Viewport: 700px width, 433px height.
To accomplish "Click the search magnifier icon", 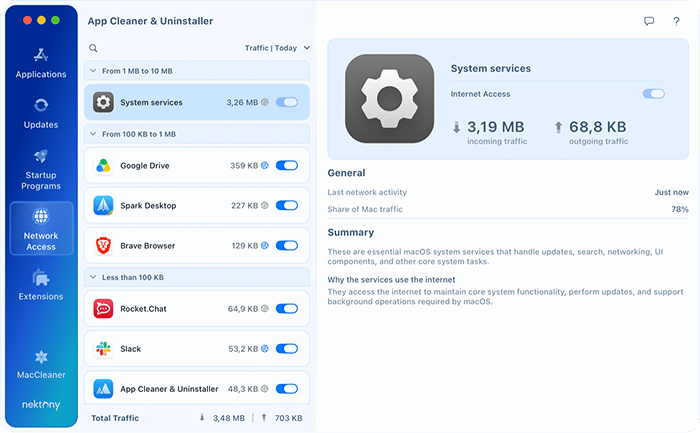I will (93, 48).
